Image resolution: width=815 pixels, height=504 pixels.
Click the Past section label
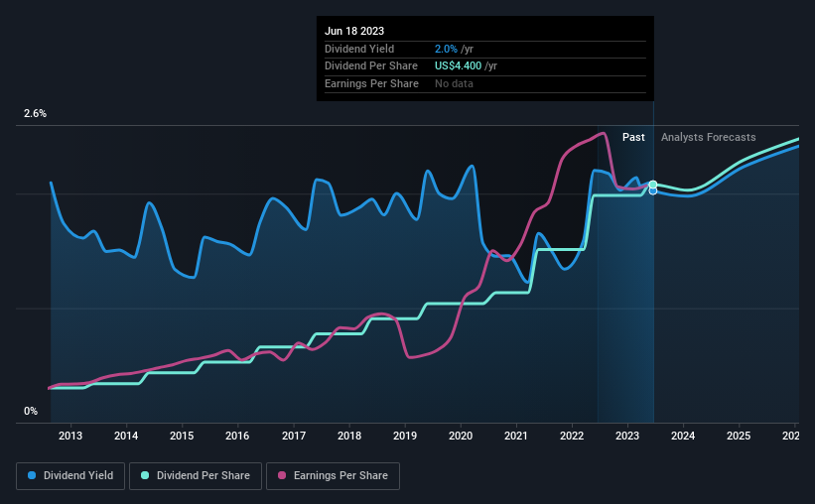click(x=633, y=137)
